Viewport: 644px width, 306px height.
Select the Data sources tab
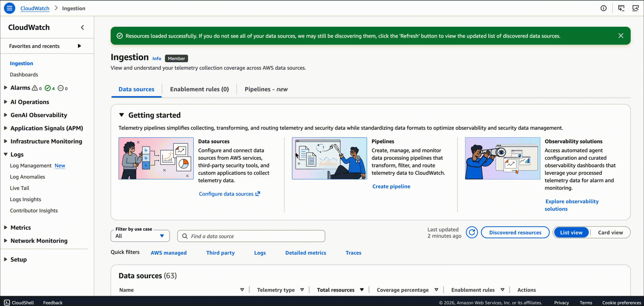pyautogui.click(x=136, y=89)
